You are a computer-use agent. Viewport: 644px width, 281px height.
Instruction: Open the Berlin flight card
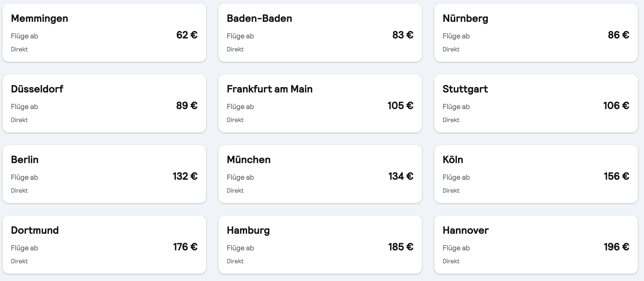(104, 174)
